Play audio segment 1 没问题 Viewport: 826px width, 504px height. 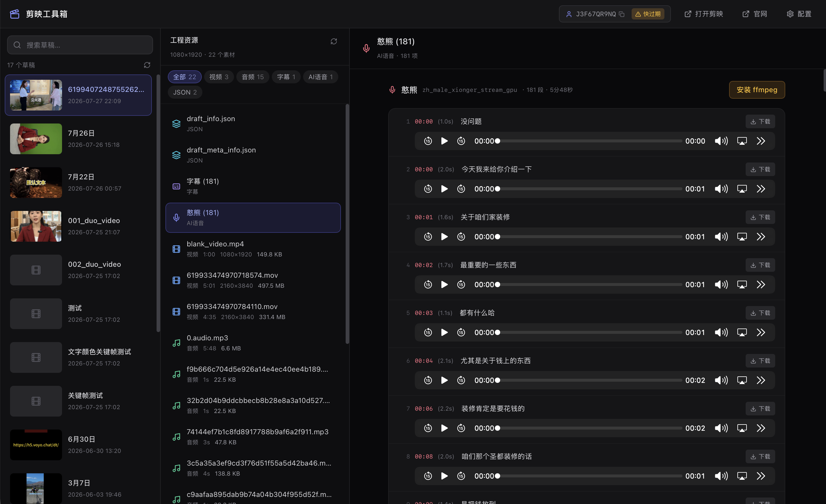[444, 141]
